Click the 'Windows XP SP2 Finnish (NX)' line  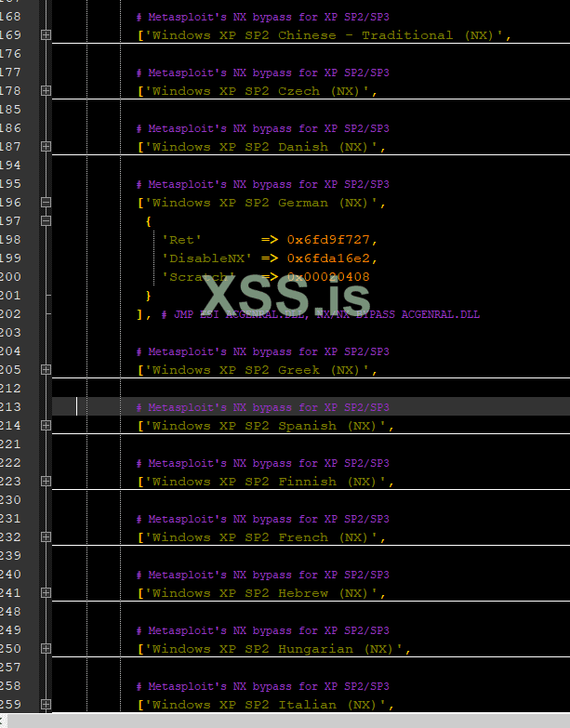(x=266, y=482)
